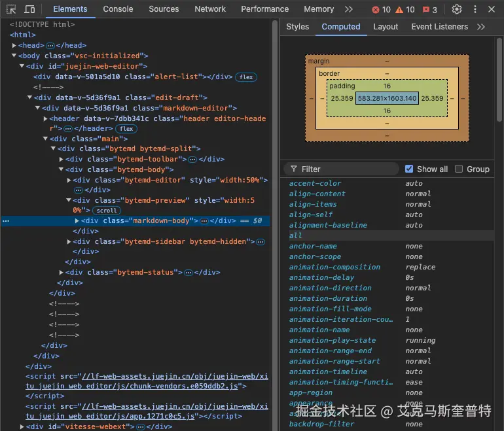Toggle the flex badge on alert-list div
The height and width of the screenshot is (431, 504).
[246, 77]
